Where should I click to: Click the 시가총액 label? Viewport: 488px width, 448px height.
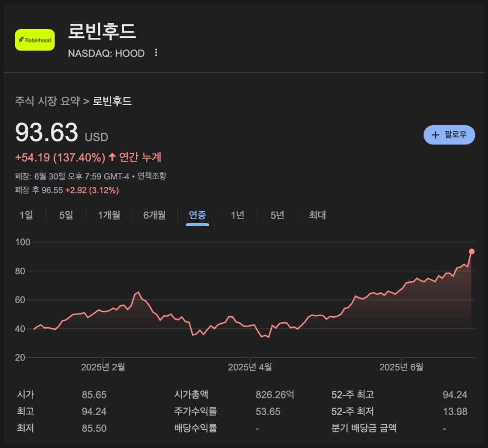[191, 395]
